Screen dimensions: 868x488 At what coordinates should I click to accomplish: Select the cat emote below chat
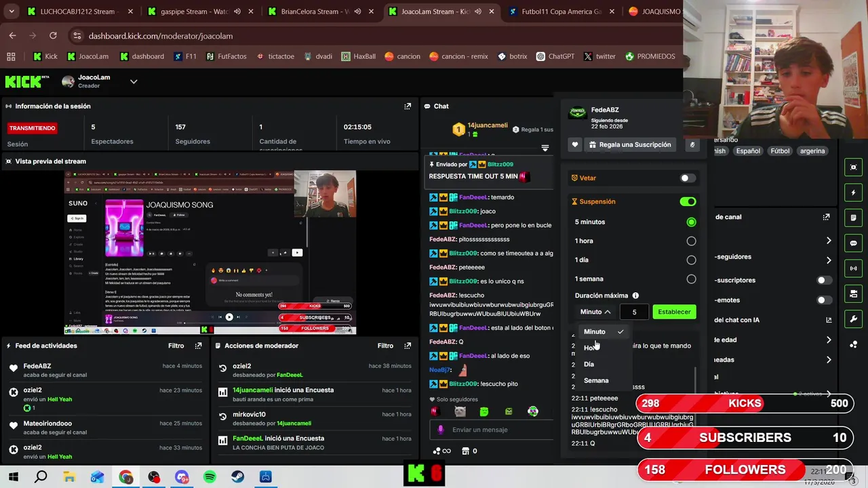460,411
